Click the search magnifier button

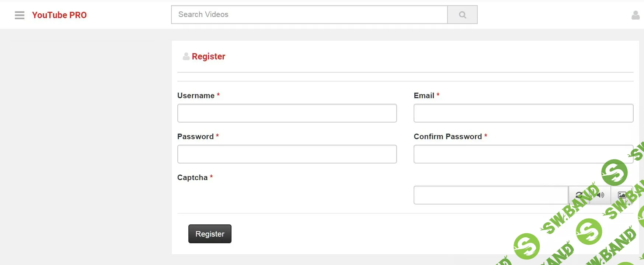(x=462, y=15)
